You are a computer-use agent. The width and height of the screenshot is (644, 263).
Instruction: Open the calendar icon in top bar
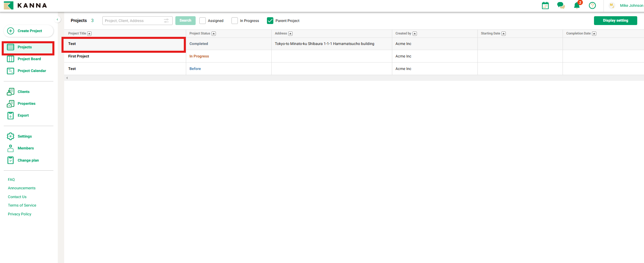point(545,6)
